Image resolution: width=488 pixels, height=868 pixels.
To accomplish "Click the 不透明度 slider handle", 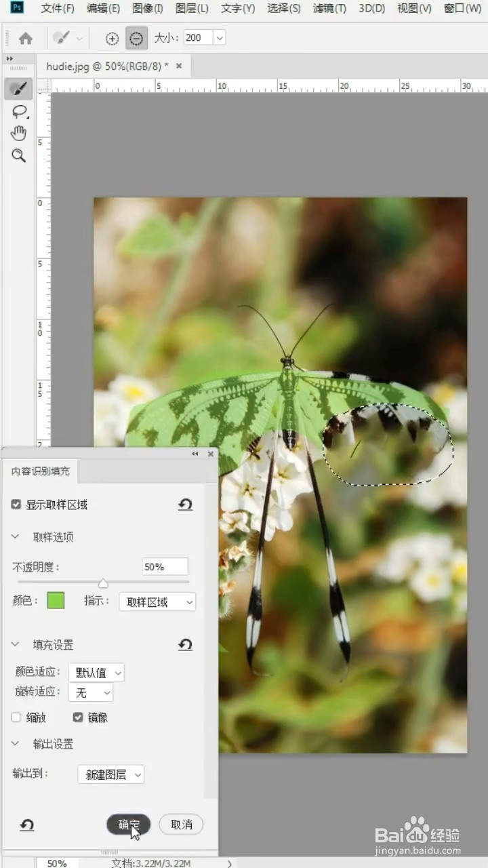I will pos(103,583).
